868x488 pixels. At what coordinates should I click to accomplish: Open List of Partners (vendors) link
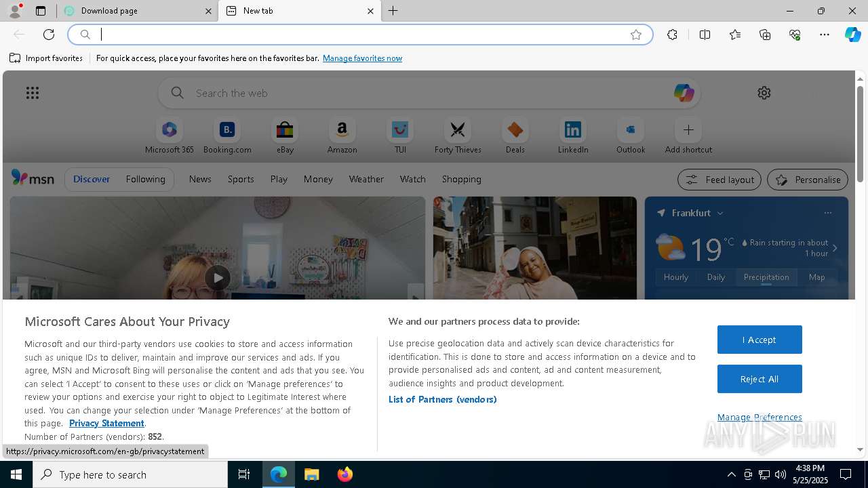tap(442, 399)
